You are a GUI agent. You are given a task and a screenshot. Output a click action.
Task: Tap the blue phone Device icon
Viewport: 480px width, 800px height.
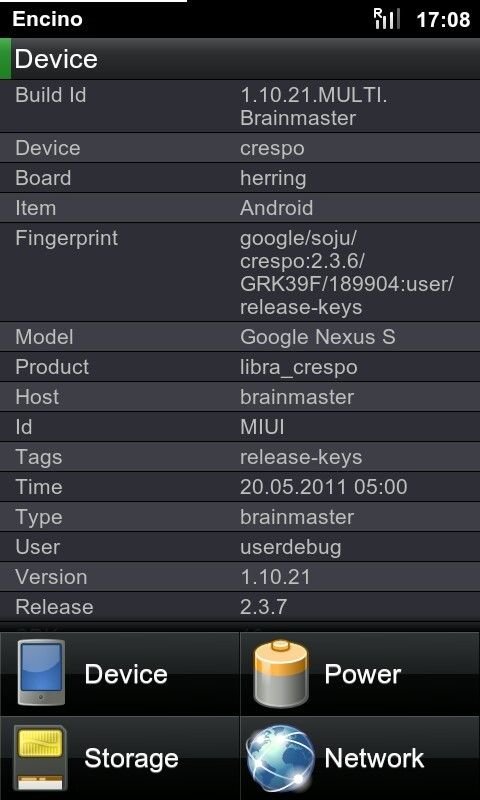pyautogui.click(x=41, y=672)
